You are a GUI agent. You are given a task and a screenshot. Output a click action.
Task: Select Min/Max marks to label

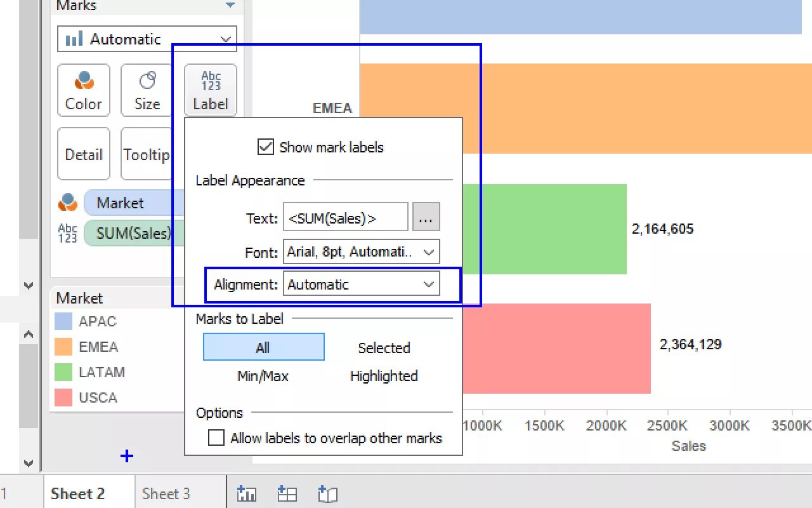coord(263,376)
